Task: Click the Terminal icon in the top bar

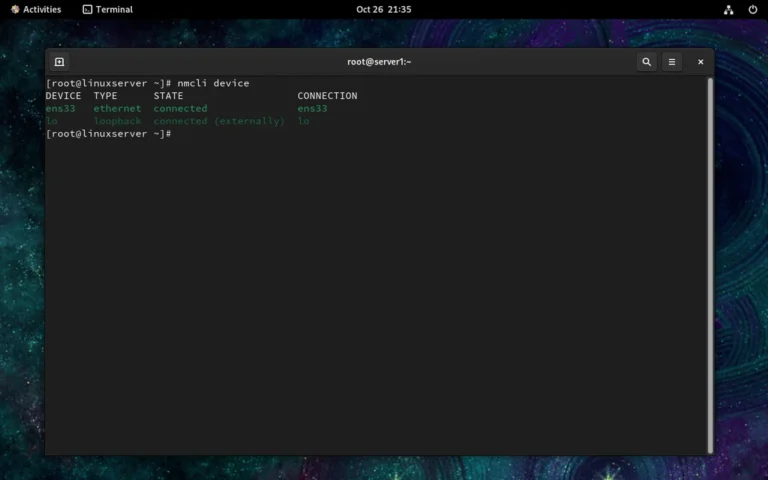Action: (87, 9)
